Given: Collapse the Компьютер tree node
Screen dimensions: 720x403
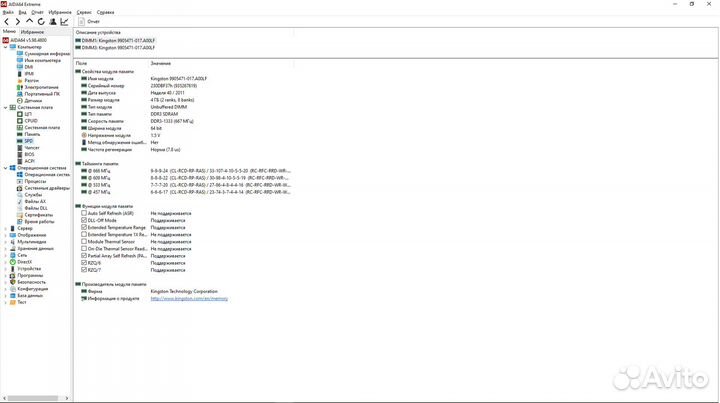Looking at the screenshot, I should 6,46.
